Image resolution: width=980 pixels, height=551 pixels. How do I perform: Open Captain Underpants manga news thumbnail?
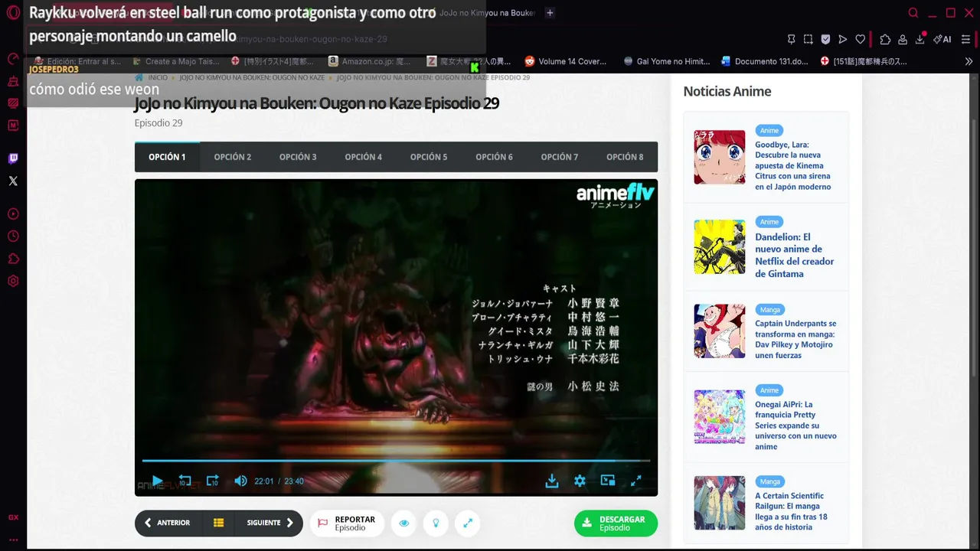pyautogui.click(x=720, y=331)
